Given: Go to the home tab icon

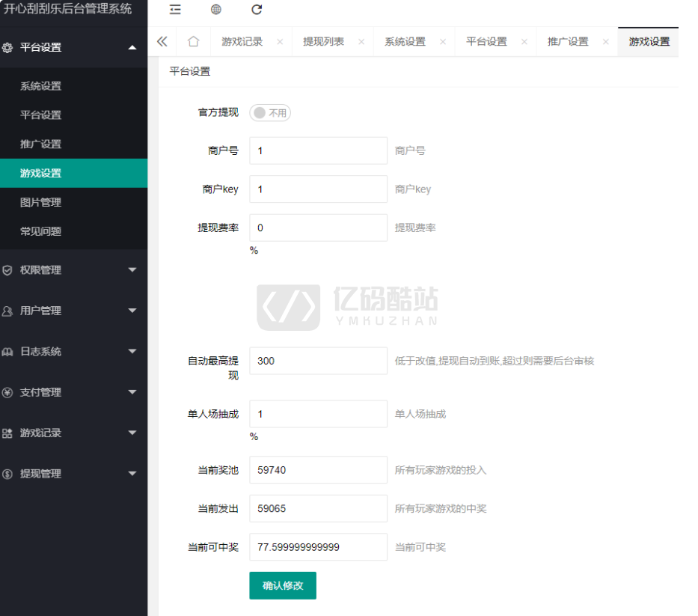Looking at the screenshot, I should [193, 41].
